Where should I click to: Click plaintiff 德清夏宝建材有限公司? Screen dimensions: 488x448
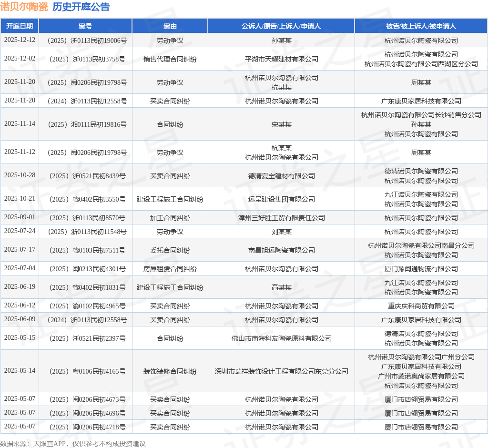(281, 176)
